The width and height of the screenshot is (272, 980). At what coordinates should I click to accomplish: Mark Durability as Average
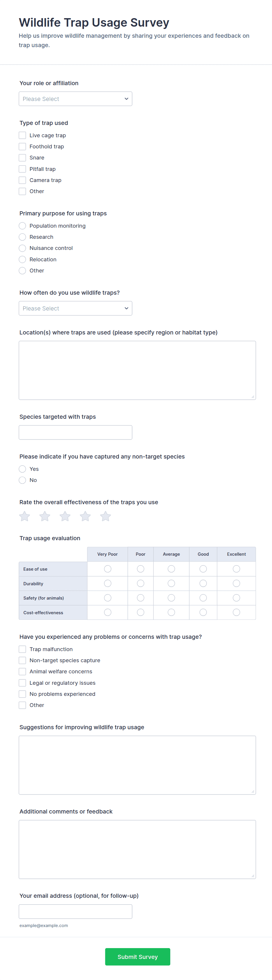pyautogui.click(x=171, y=583)
